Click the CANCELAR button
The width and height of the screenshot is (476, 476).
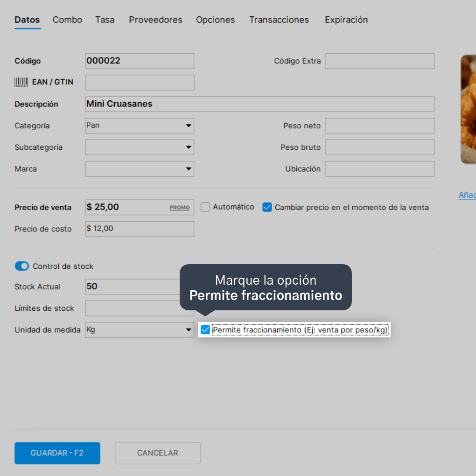point(158,453)
